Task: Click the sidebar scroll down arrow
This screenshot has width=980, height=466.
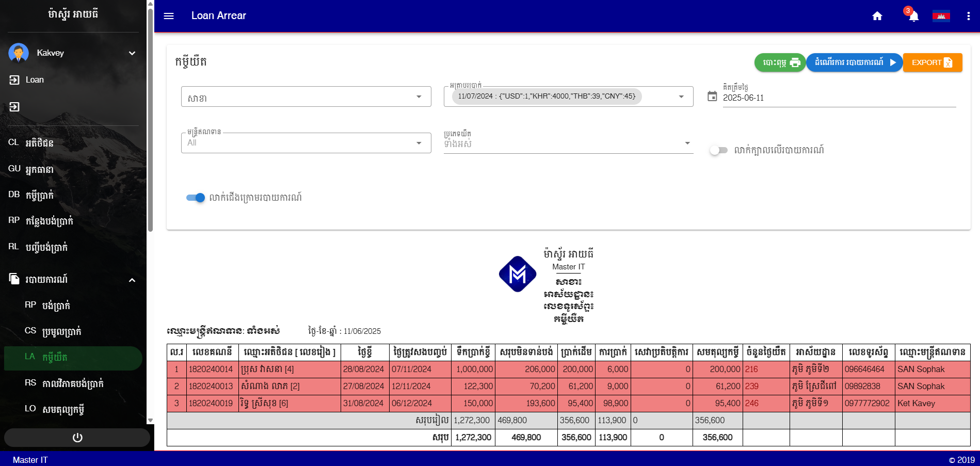Action: coord(150,421)
